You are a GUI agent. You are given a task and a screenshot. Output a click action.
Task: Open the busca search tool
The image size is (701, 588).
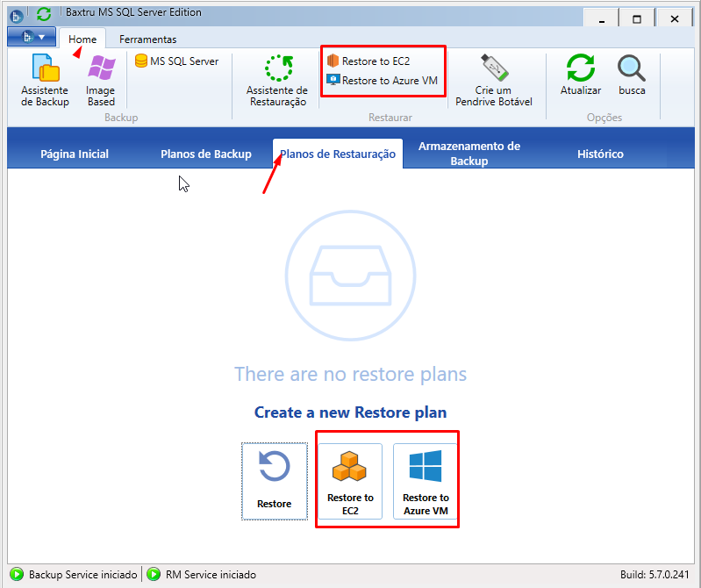coord(632,75)
